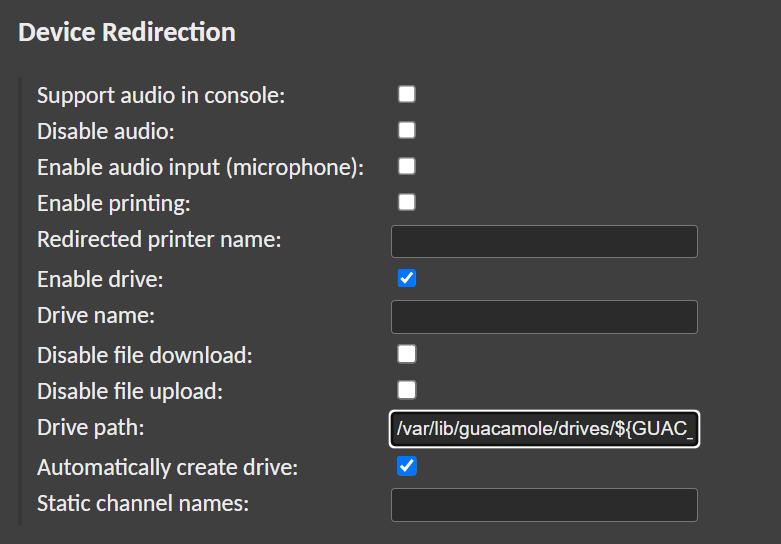
Task: Click the 'Drive path:' label text
Action: pos(91,428)
